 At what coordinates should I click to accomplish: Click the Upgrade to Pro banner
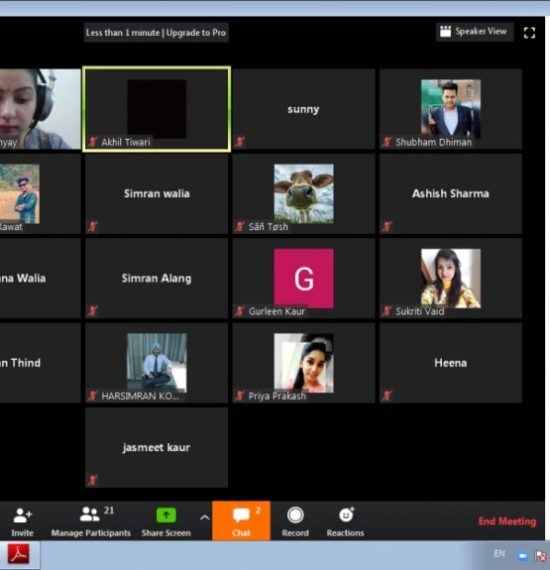click(x=156, y=33)
